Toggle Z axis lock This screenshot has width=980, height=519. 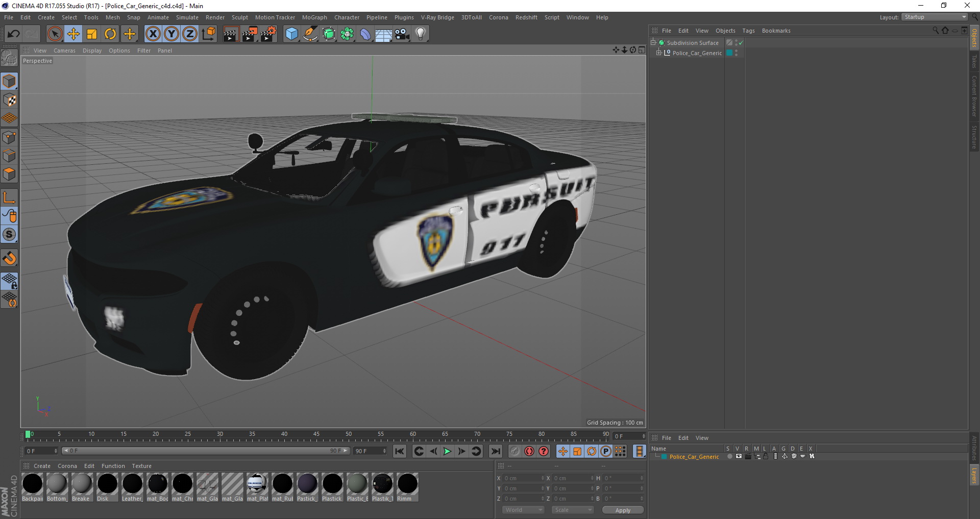tap(190, 34)
